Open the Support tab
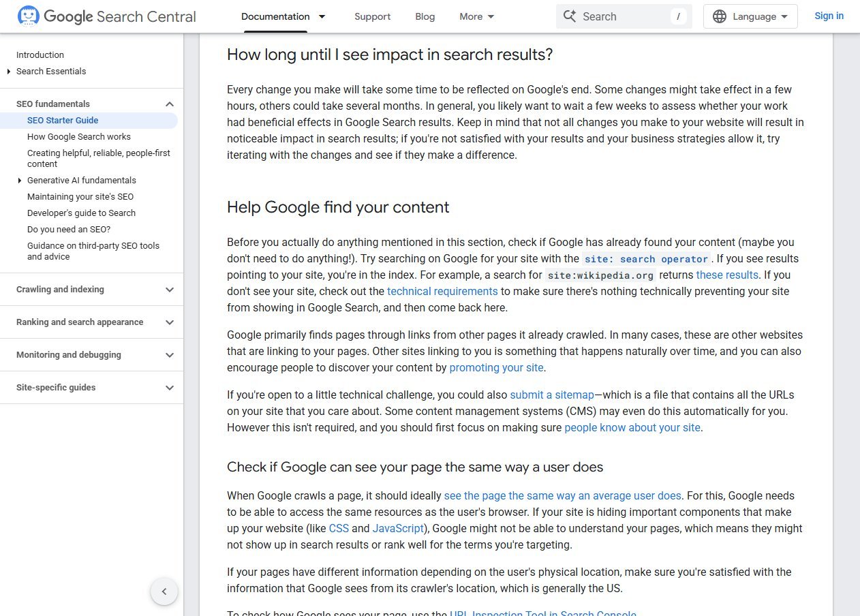The image size is (860, 616). [373, 16]
